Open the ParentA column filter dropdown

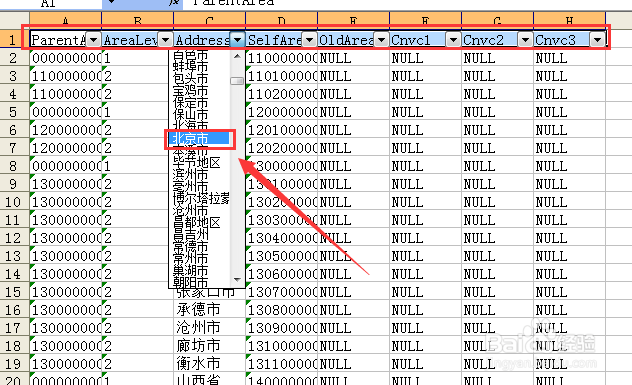click(93, 40)
